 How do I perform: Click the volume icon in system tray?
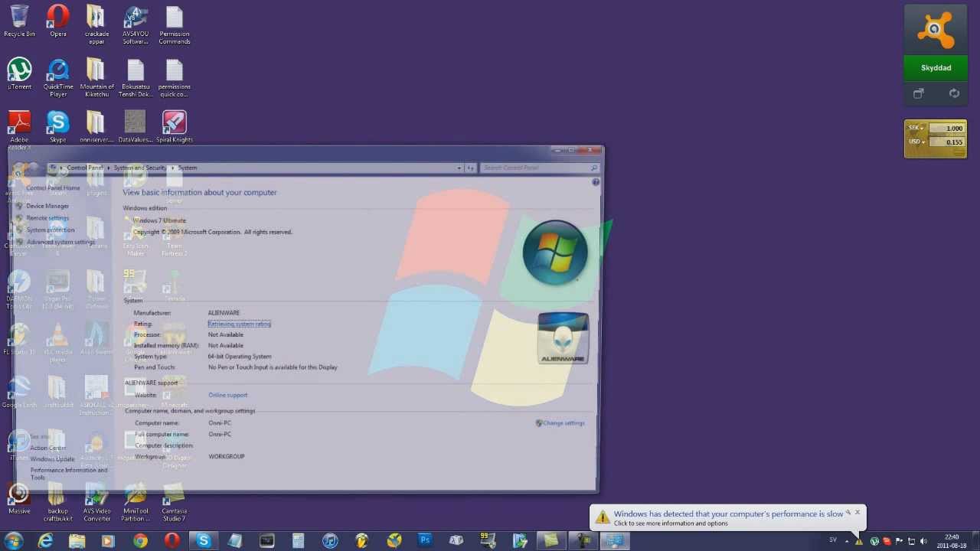[923, 541]
